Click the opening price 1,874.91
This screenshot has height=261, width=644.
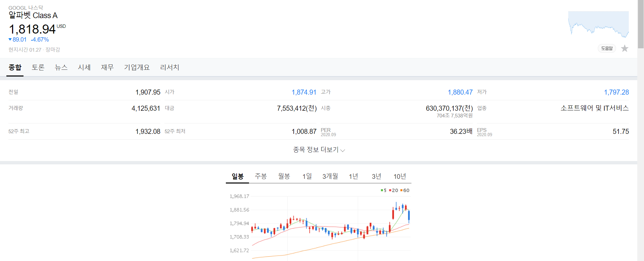point(304,92)
